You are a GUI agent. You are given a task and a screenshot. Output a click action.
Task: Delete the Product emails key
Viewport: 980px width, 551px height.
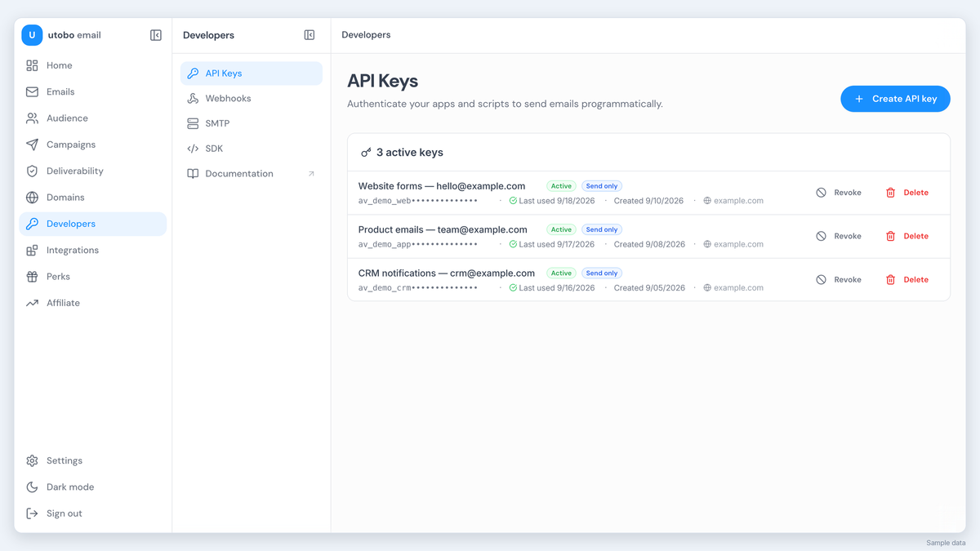[x=907, y=236]
